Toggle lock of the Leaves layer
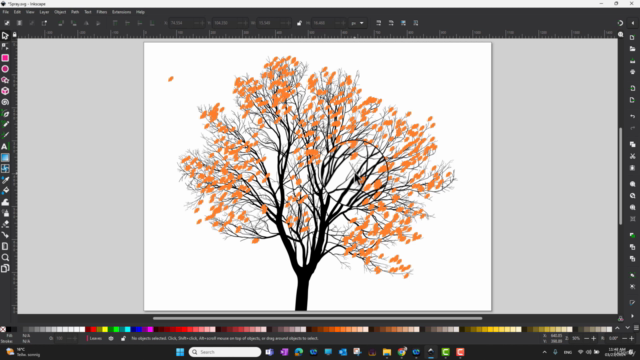This screenshot has height=360, width=640. point(123,338)
